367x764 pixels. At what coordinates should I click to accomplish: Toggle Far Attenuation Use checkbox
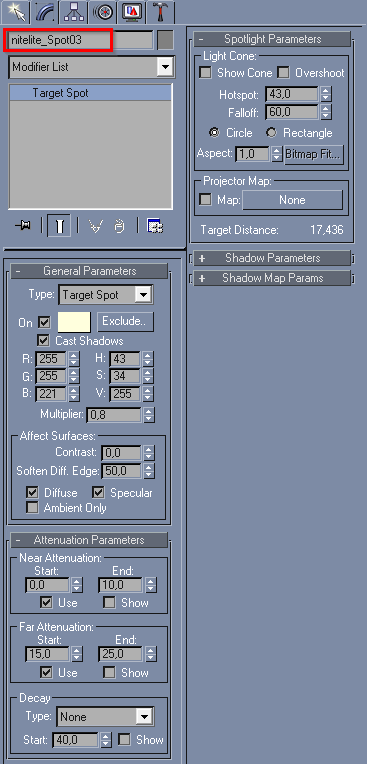(x=46, y=672)
